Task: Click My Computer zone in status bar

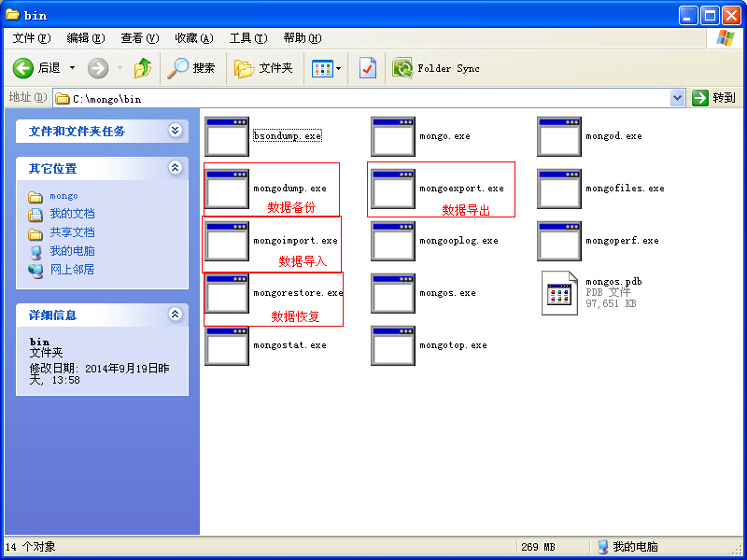Action: (x=627, y=547)
